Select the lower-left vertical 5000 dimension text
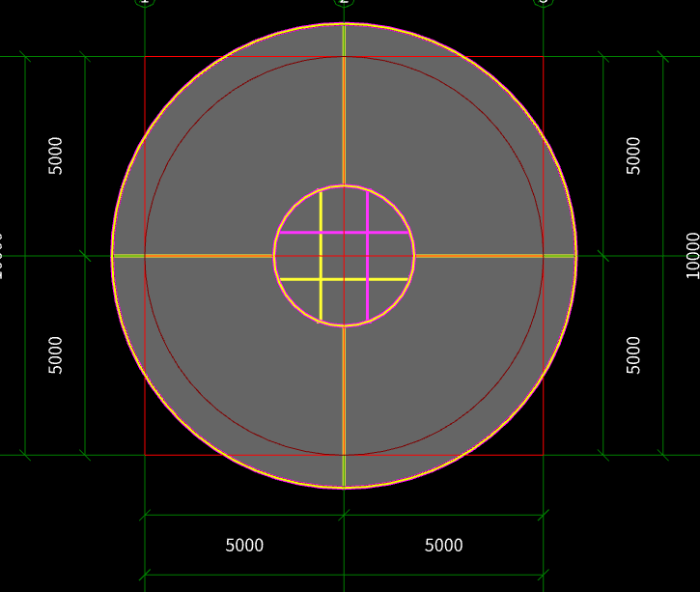 pos(55,355)
